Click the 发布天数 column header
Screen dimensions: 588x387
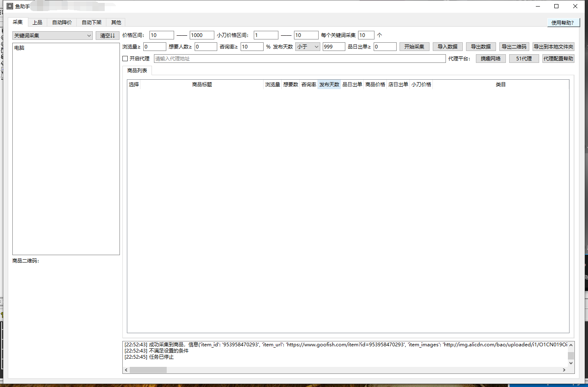(329, 84)
